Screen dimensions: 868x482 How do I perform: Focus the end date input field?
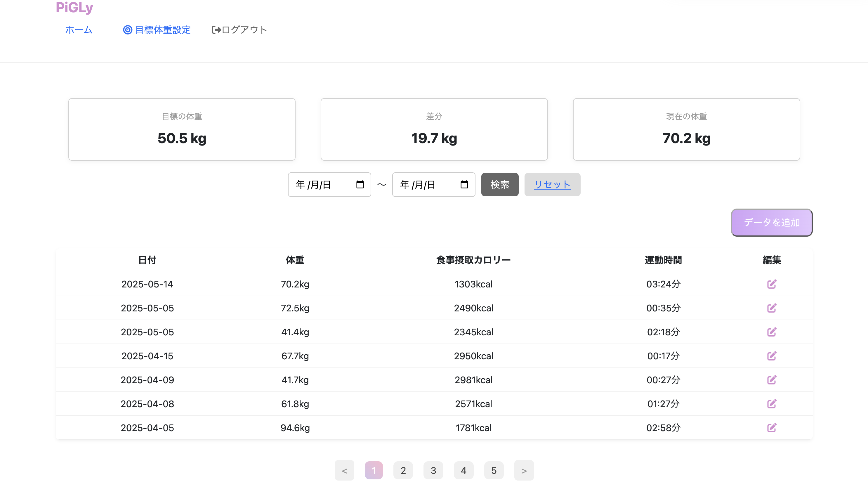coord(434,184)
